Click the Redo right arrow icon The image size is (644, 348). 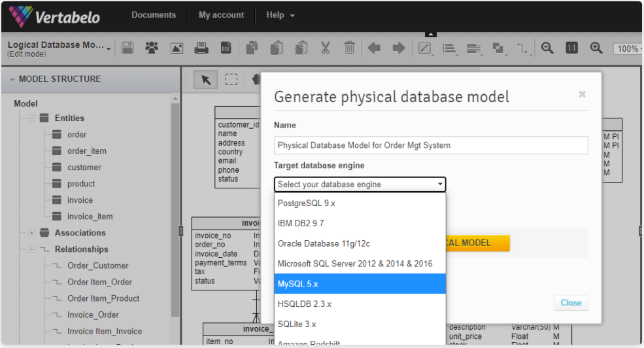coord(399,48)
